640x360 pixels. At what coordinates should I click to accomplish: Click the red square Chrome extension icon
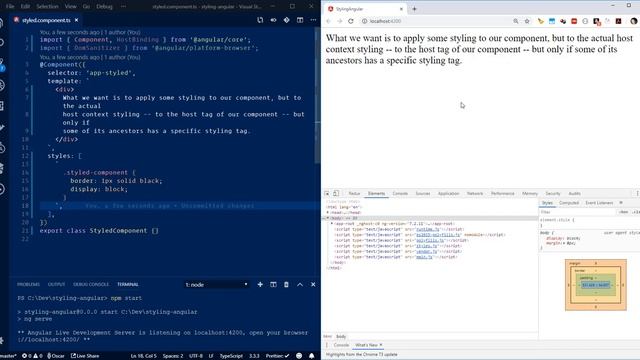point(574,21)
